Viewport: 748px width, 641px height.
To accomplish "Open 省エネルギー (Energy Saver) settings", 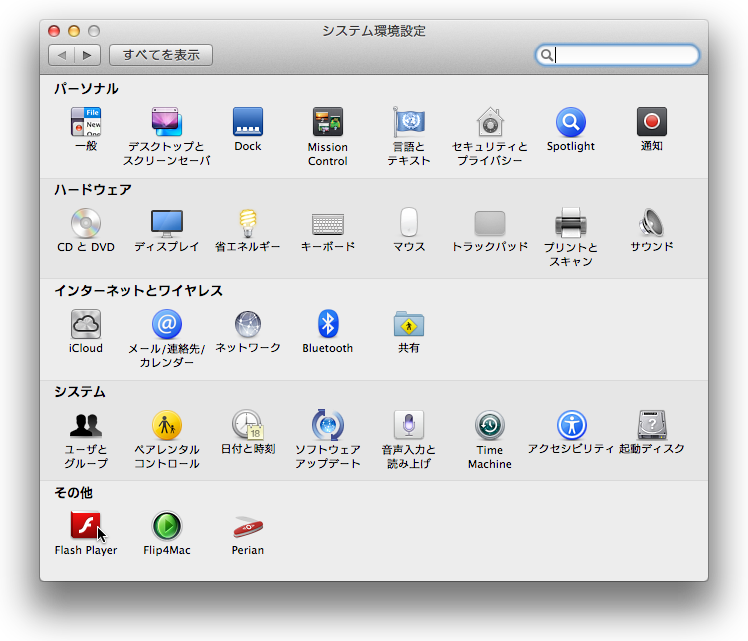I will [x=247, y=224].
